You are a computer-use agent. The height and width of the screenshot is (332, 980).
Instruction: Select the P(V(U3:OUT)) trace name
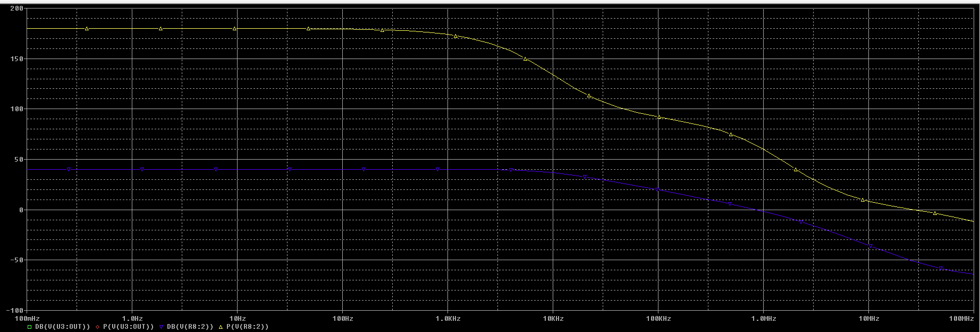coord(128,327)
